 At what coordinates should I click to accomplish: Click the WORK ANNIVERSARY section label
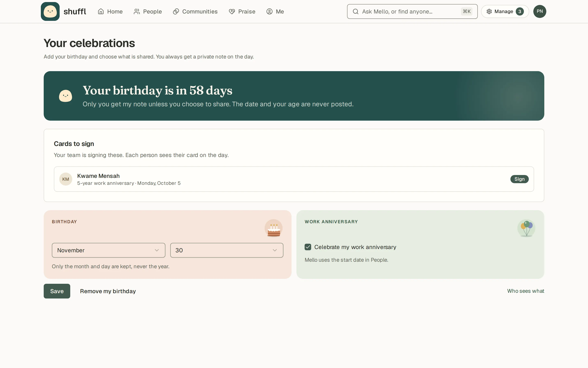click(331, 222)
